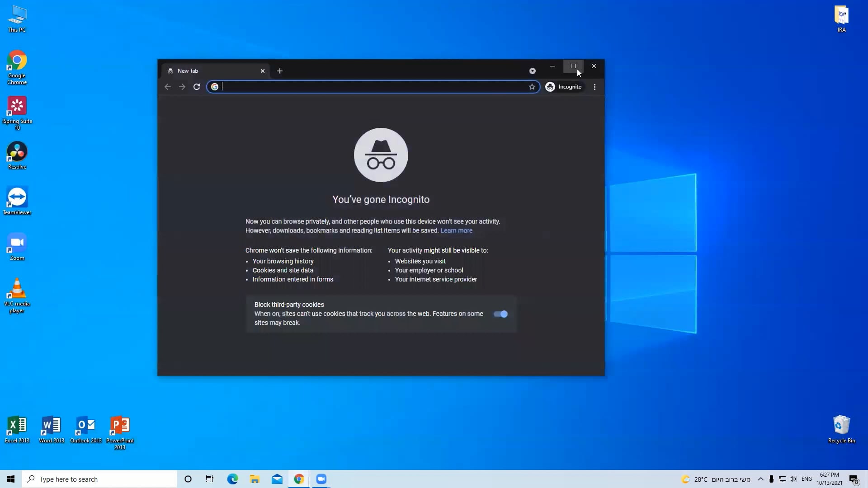Screen dimensions: 868x488
Task: Expand the New Tab dropdown arrow
Action: coord(533,70)
